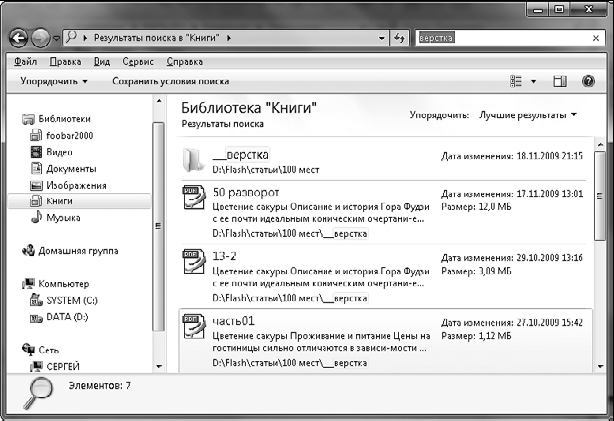
Task: Click the Back navigation arrow button
Action: pyautogui.click(x=18, y=38)
